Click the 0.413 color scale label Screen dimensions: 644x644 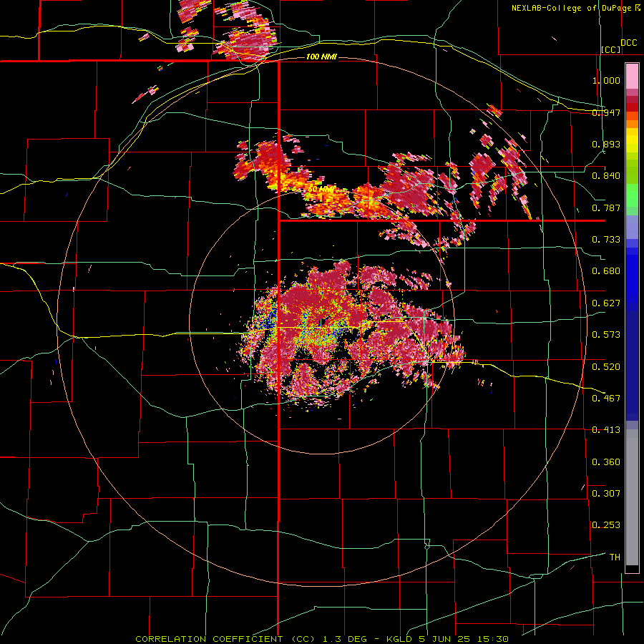click(x=606, y=430)
